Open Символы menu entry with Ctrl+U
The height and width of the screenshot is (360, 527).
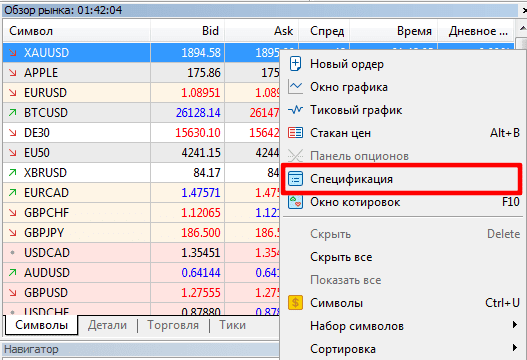point(402,303)
